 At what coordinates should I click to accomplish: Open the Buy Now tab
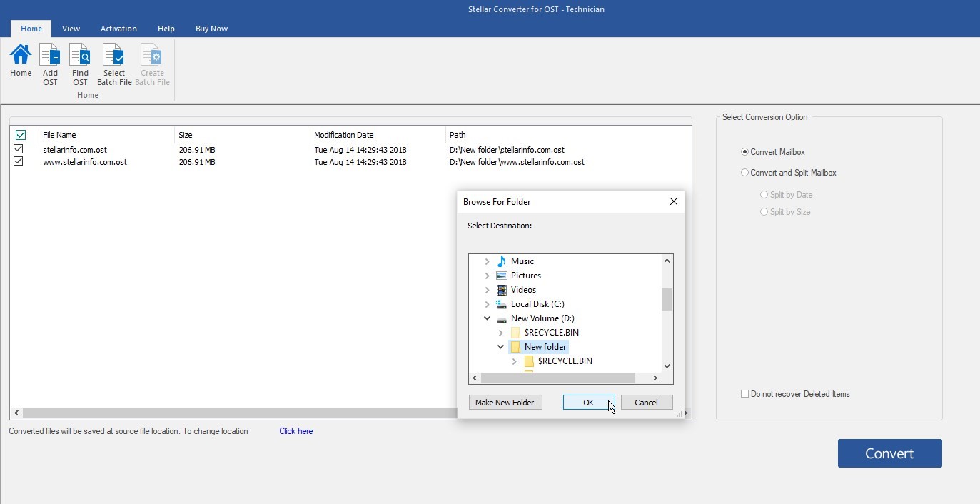click(211, 29)
